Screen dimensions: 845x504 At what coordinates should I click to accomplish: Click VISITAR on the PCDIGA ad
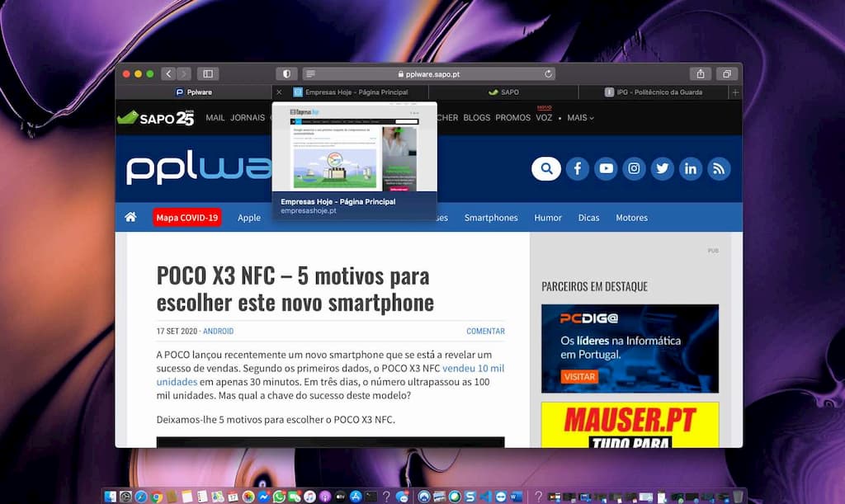pyautogui.click(x=580, y=376)
